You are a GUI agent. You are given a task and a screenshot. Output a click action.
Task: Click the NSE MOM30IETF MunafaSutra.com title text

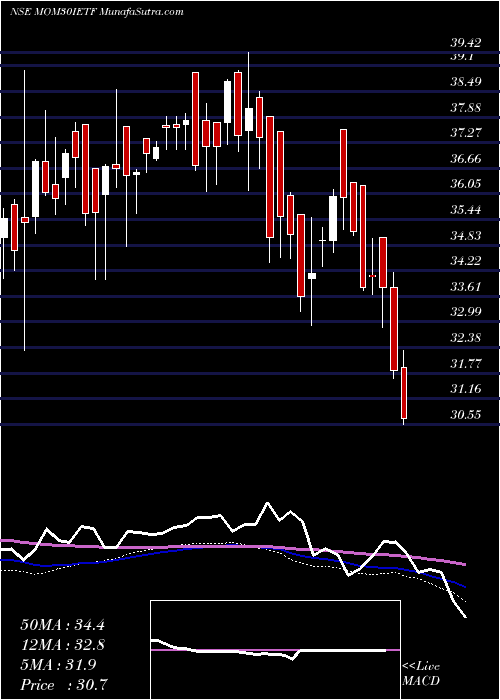97,12
